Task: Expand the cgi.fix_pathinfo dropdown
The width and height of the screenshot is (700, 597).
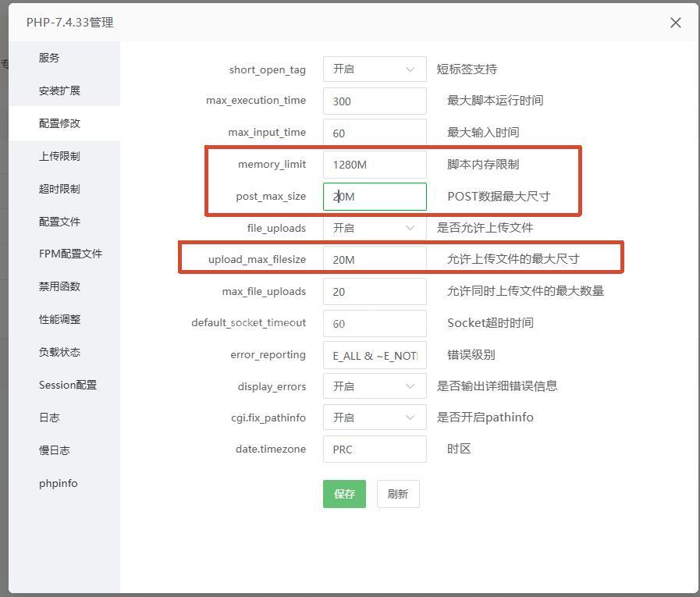Action: point(375,418)
